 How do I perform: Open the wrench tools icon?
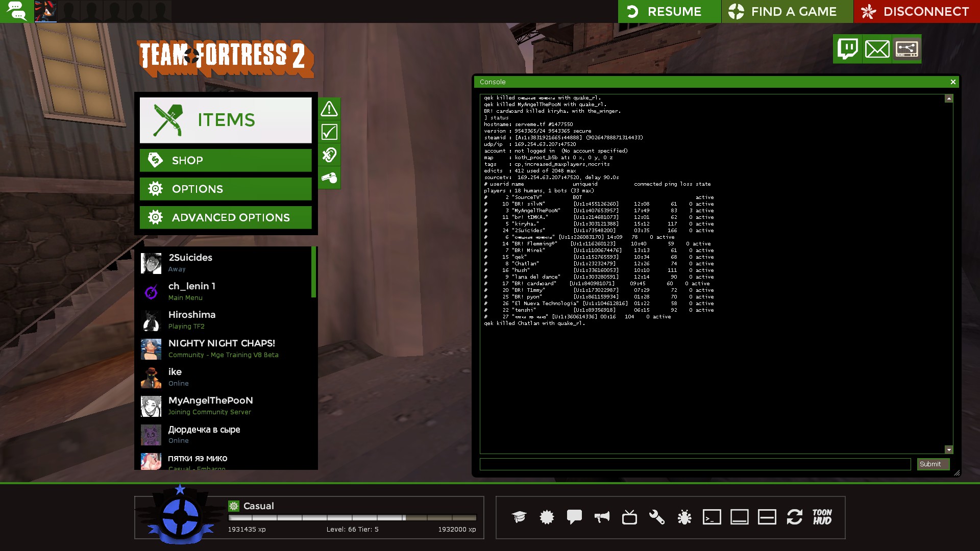[x=657, y=517]
